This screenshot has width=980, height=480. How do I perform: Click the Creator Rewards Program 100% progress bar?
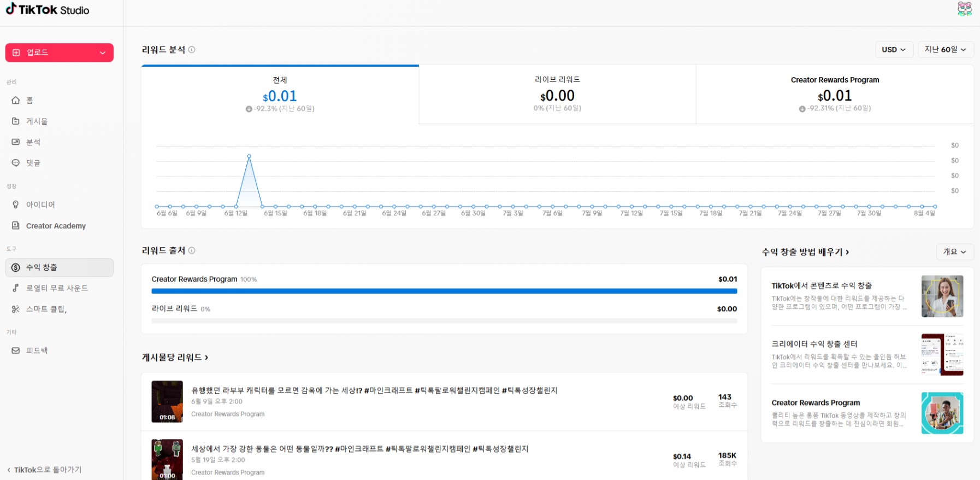(x=444, y=291)
